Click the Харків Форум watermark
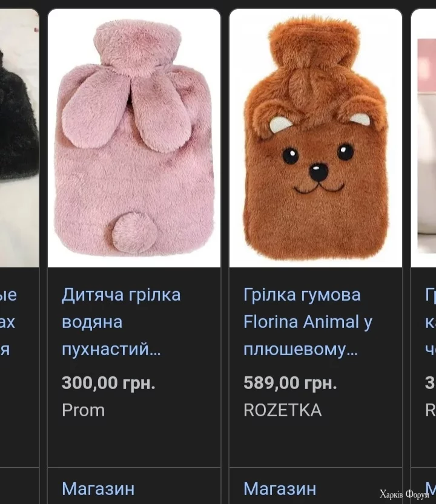 pos(405,494)
